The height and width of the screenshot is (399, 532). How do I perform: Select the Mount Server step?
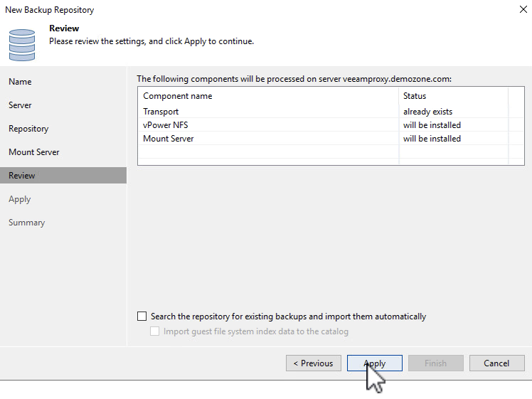coord(34,152)
